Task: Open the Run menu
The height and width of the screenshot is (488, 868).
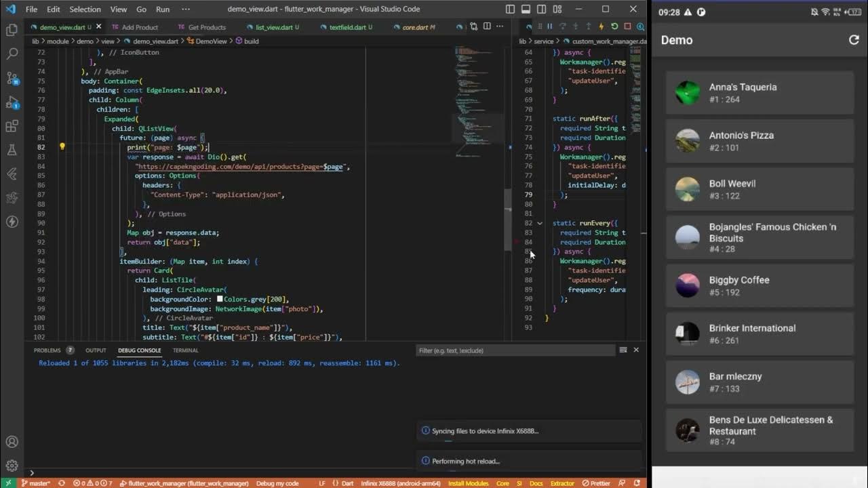Action: pos(163,9)
